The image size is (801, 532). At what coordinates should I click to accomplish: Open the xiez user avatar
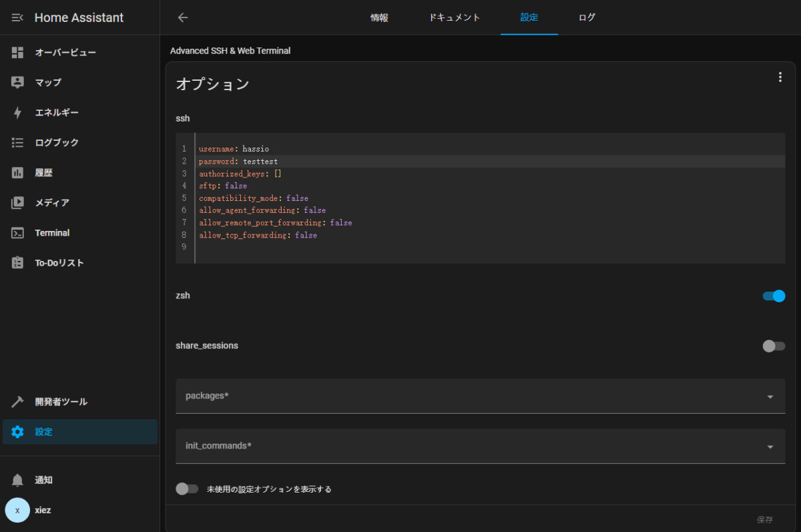point(17,510)
